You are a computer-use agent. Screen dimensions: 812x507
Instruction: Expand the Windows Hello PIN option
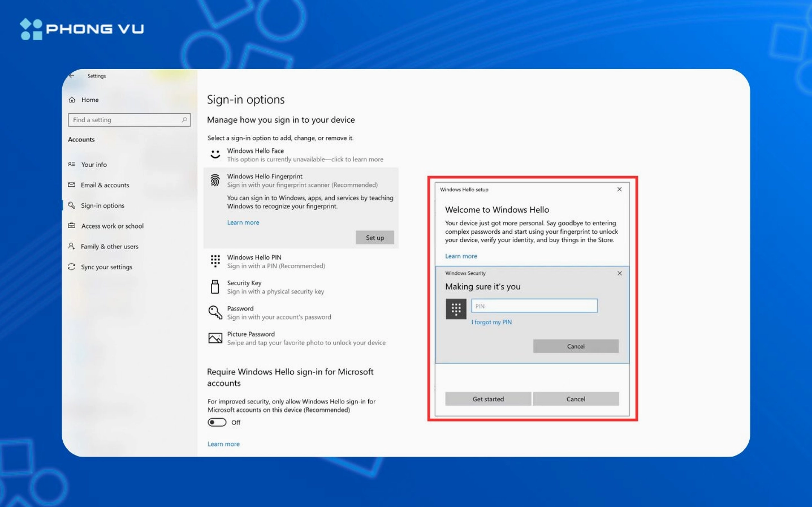coord(275,261)
